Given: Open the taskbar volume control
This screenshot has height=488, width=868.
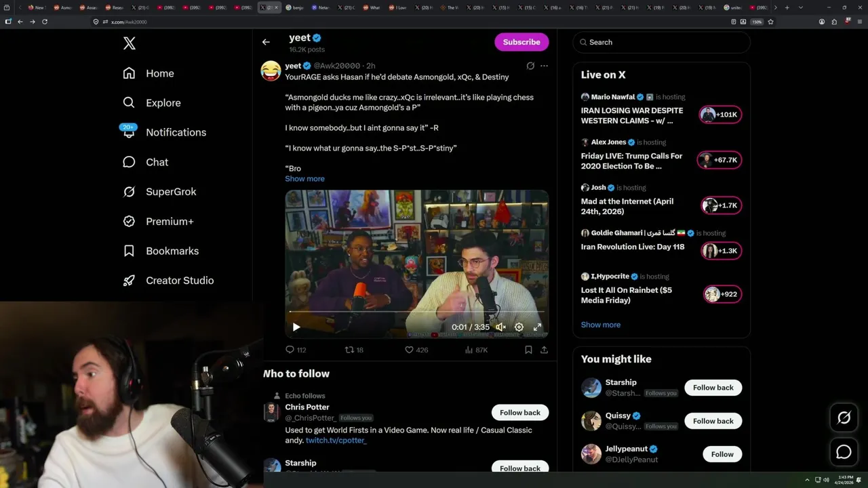Looking at the screenshot, I should point(826,481).
